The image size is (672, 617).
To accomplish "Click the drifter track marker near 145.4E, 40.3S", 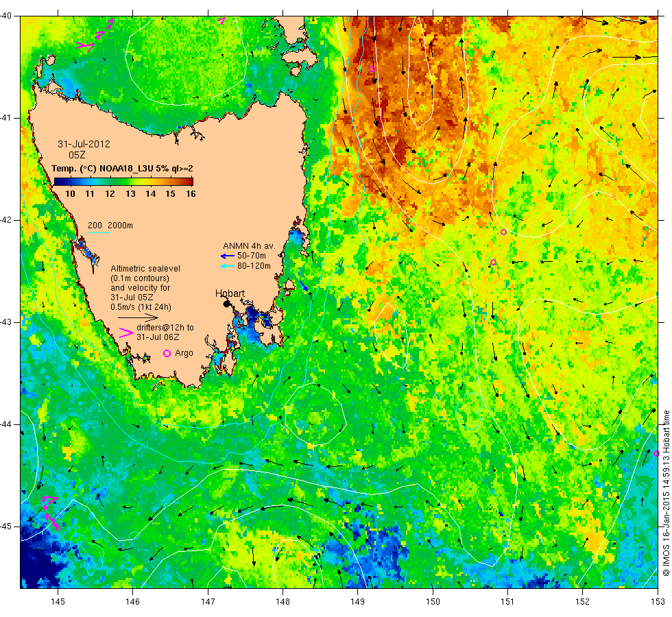I will [x=86, y=46].
